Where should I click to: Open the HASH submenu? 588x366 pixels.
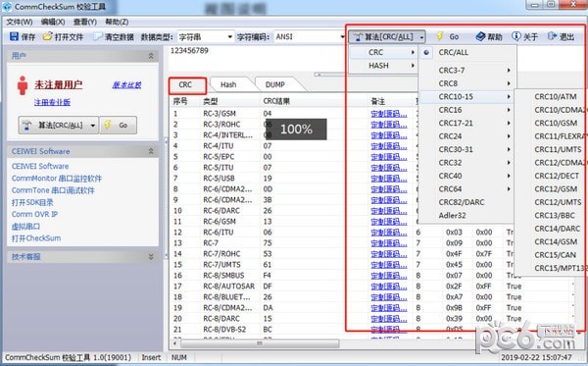(x=383, y=66)
